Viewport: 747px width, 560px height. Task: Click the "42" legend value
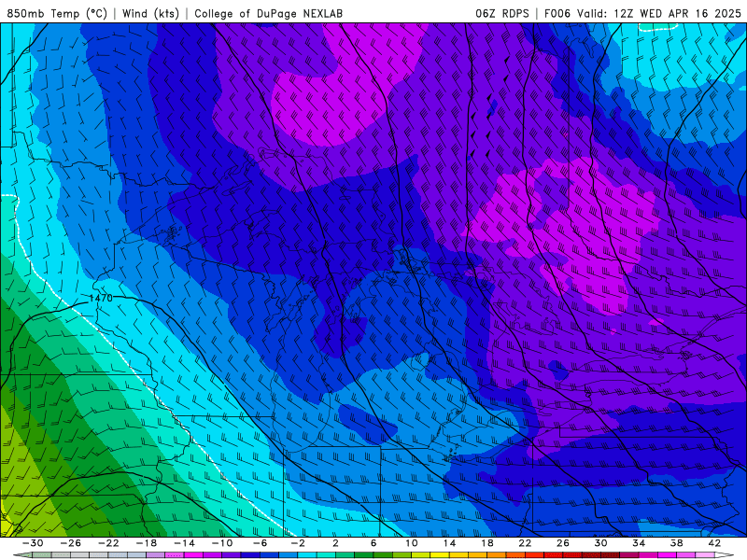[714, 543]
